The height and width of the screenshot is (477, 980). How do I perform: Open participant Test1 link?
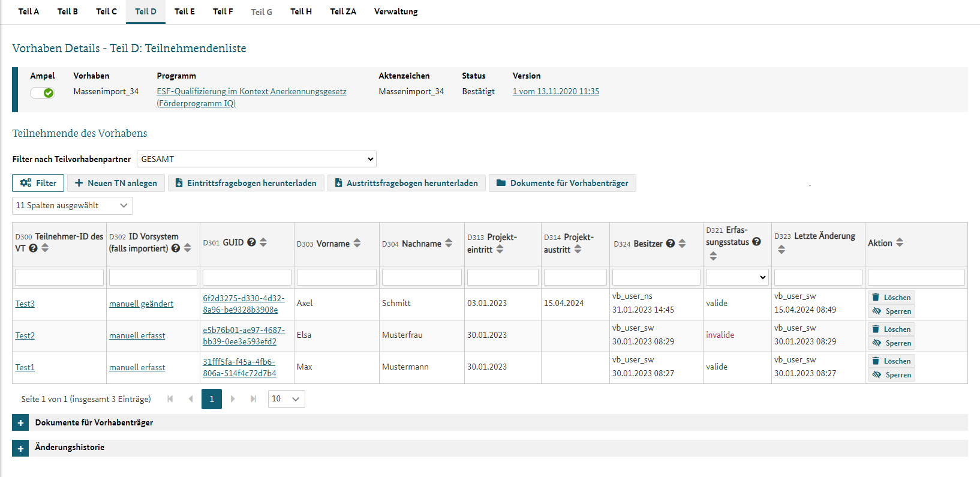click(x=25, y=367)
